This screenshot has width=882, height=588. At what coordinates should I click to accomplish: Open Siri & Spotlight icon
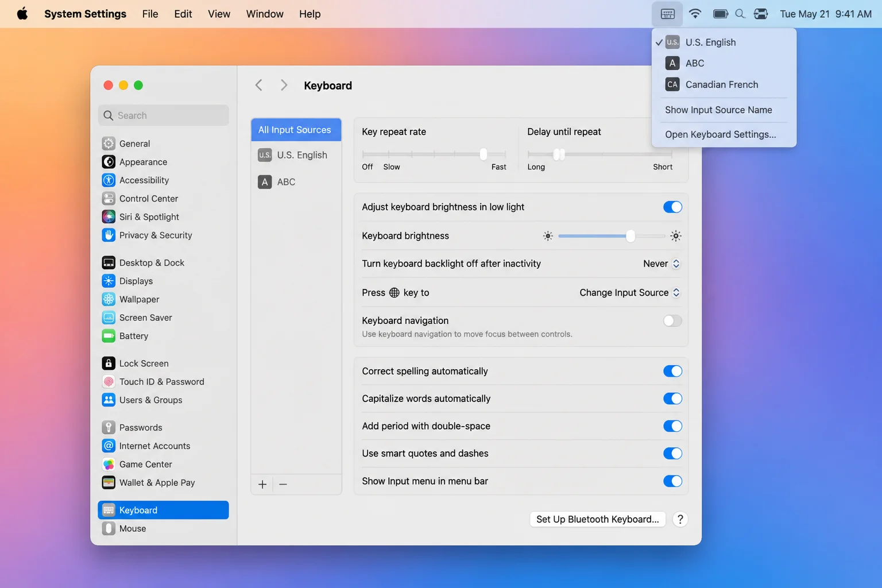coord(109,217)
